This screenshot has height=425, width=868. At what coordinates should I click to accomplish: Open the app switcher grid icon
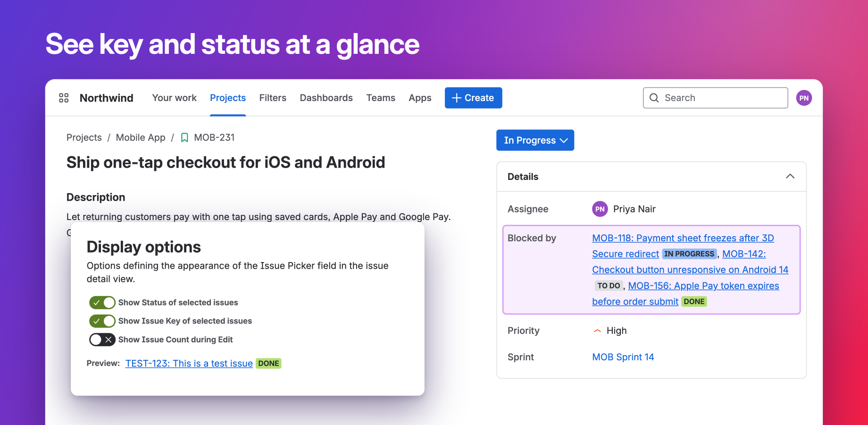[64, 98]
